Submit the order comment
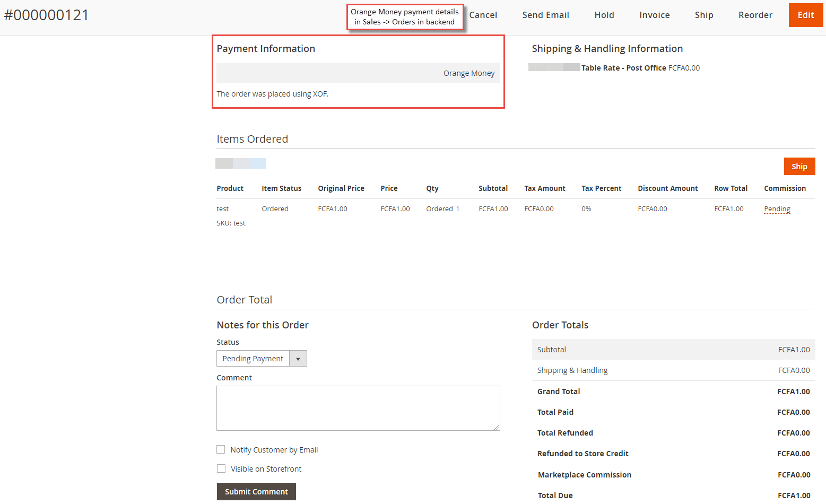The image size is (826, 504). pos(256,491)
